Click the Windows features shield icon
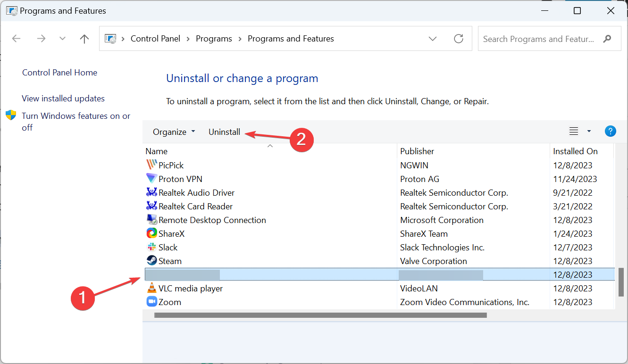628x364 pixels. [11, 116]
